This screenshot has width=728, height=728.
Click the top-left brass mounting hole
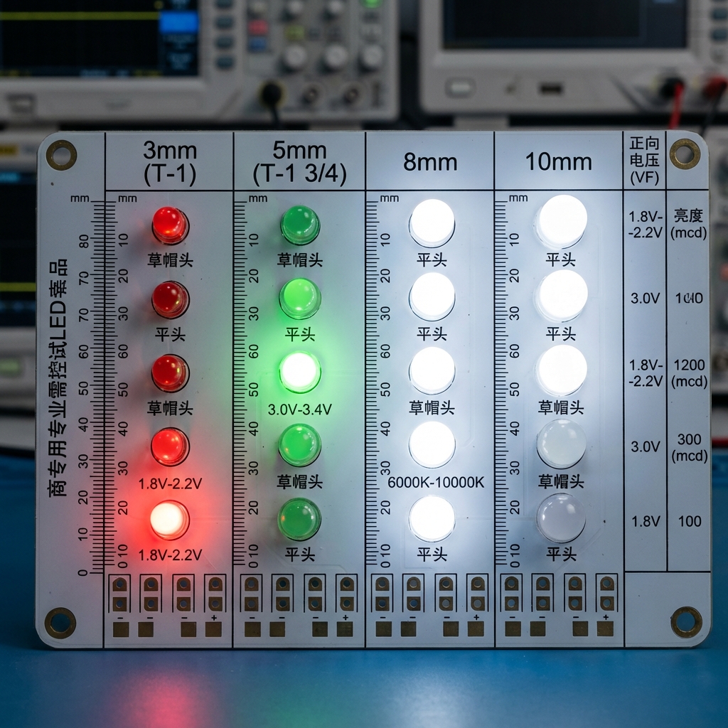pos(62,154)
